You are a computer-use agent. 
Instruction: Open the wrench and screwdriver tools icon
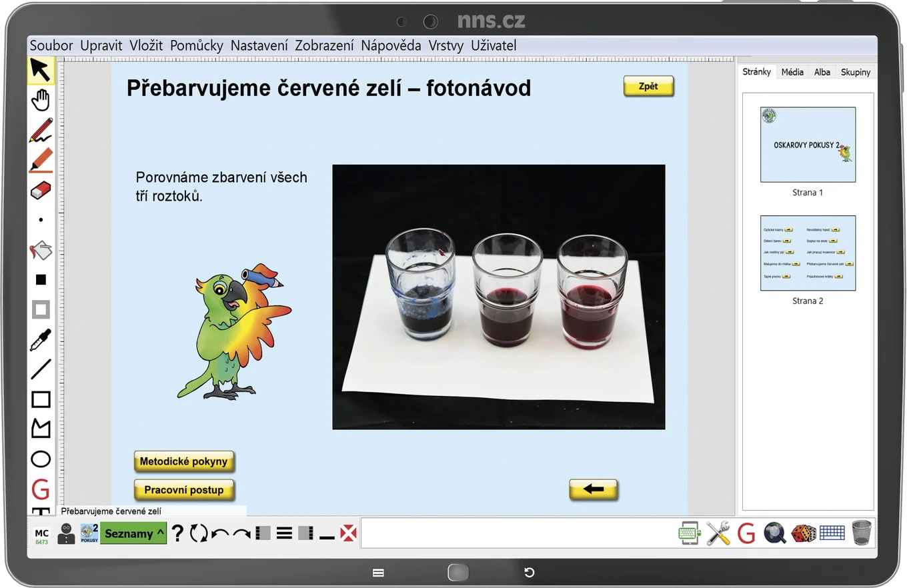pos(718,533)
